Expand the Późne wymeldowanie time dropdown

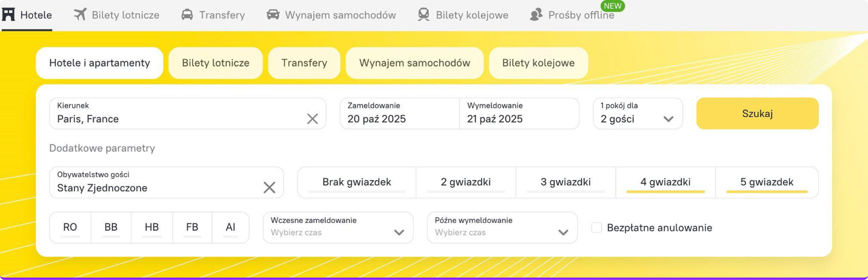click(502, 227)
